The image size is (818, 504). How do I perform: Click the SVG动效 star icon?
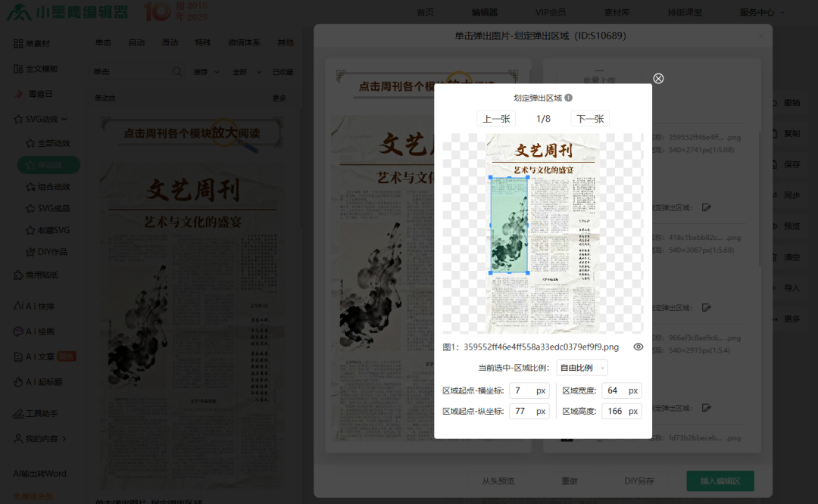click(x=18, y=119)
